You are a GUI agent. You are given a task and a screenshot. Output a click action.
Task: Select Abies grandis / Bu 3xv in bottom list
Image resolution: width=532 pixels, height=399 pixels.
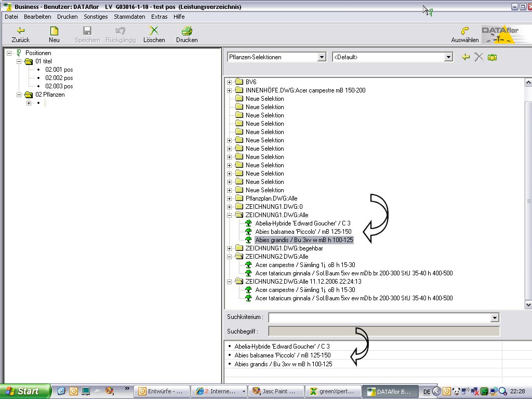tap(283, 364)
